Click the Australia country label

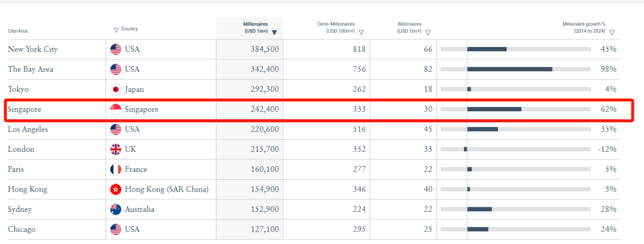tap(140, 209)
